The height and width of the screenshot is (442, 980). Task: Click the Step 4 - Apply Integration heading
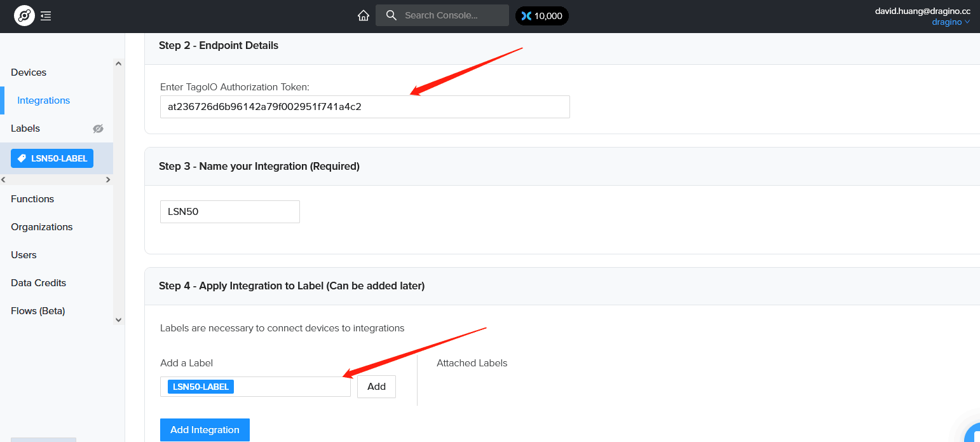point(292,286)
